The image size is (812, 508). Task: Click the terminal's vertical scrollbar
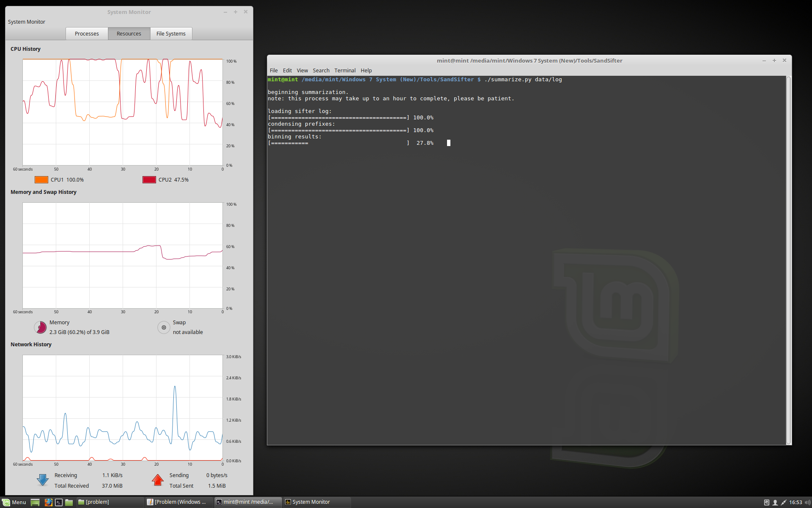pyautogui.click(x=788, y=260)
